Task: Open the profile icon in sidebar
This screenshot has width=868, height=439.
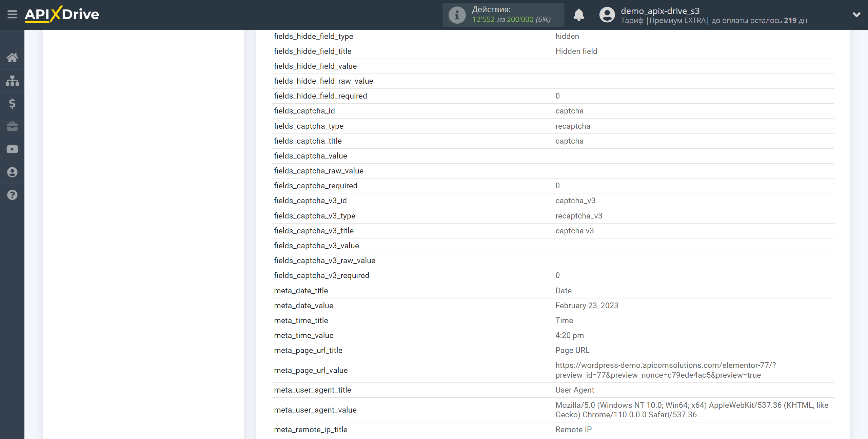Action: pyautogui.click(x=12, y=172)
